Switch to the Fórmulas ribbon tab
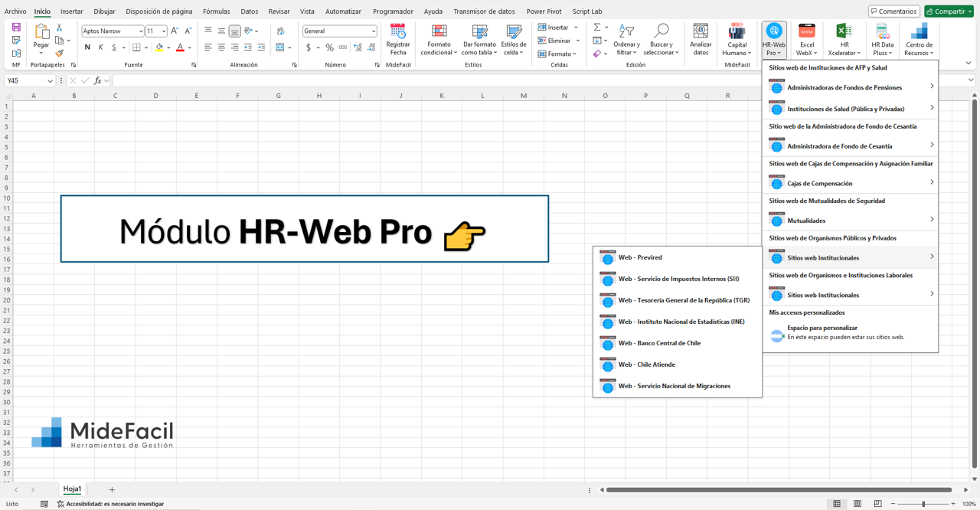 [x=217, y=11]
